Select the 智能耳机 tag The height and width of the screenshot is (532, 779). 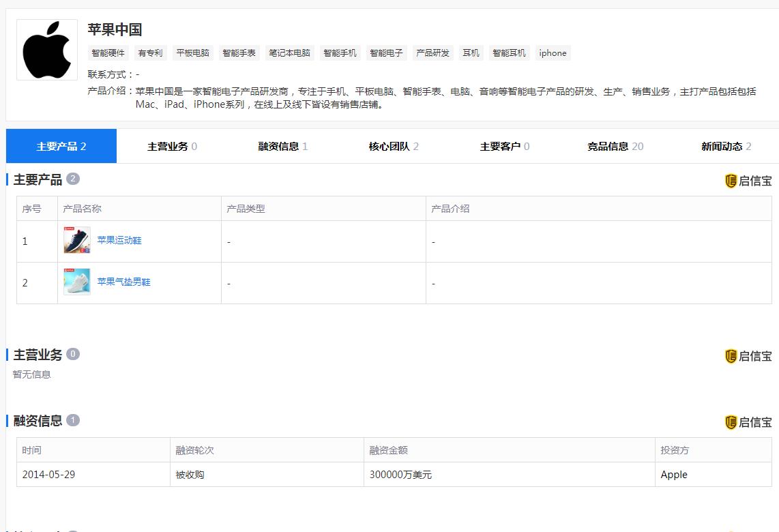point(510,53)
